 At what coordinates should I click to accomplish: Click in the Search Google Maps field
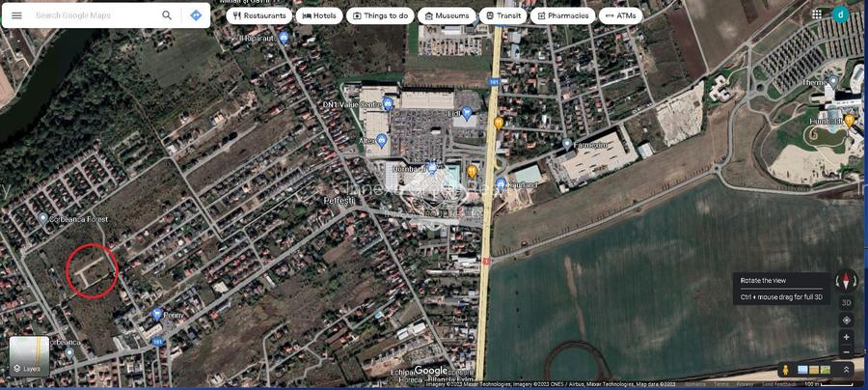(92, 15)
